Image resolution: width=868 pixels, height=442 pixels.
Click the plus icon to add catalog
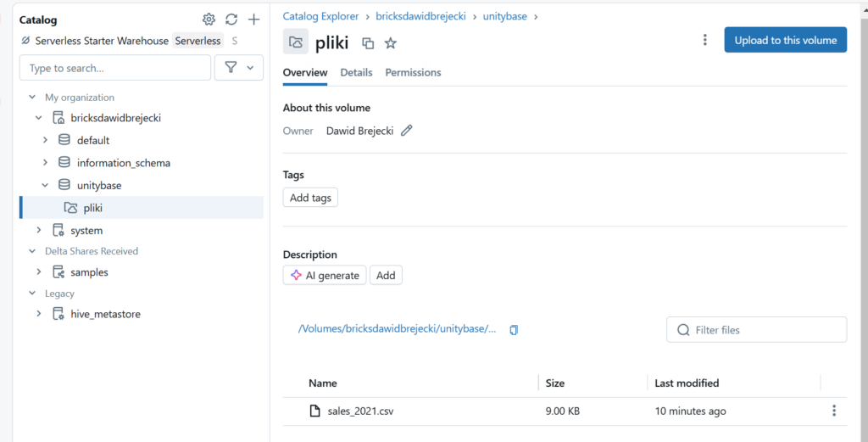pos(253,20)
